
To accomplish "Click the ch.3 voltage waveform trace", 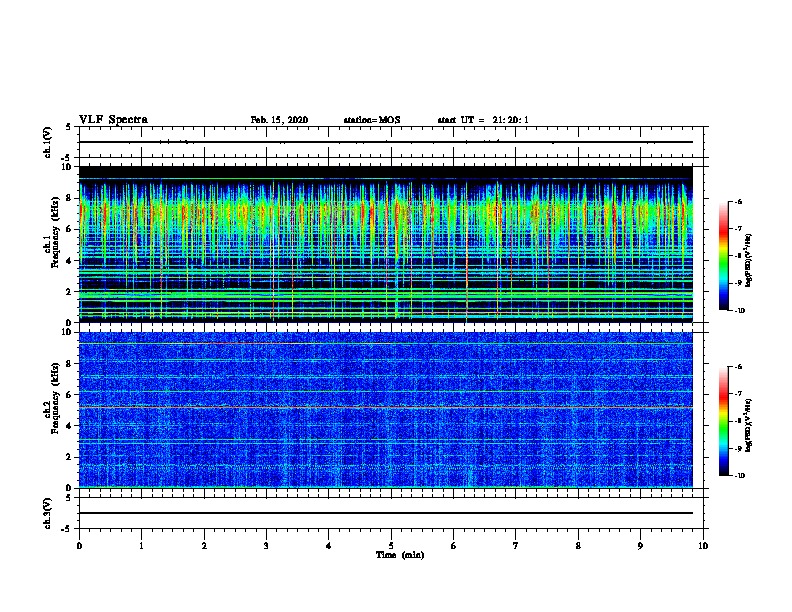I will point(386,513).
